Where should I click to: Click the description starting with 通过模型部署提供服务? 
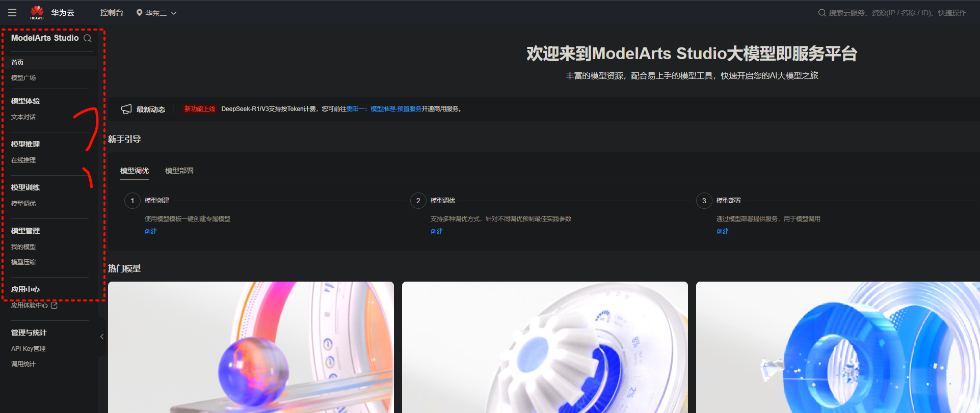click(769, 219)
